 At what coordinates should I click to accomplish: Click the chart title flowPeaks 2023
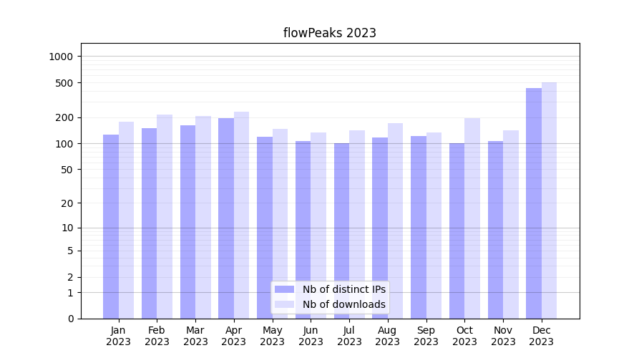329,33
